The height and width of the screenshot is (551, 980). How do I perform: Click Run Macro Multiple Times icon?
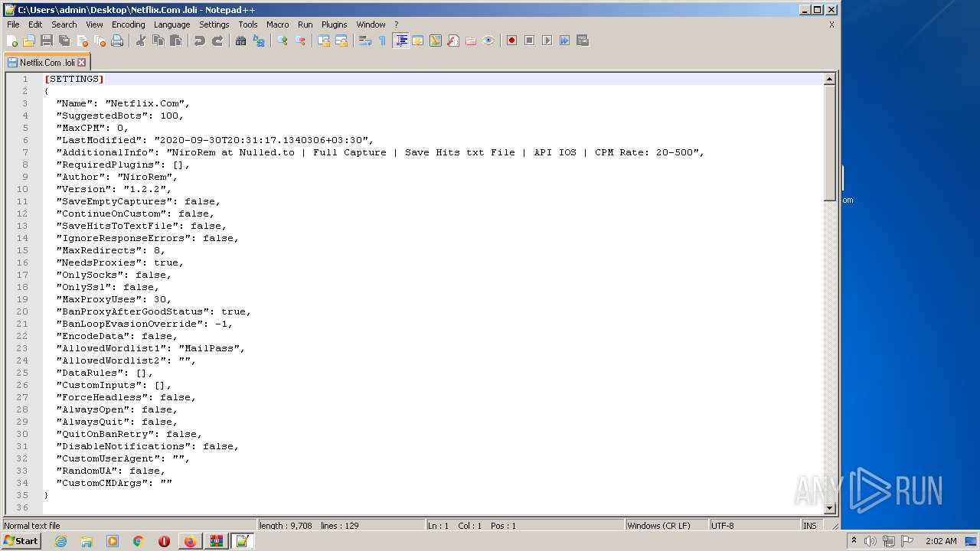564,41
